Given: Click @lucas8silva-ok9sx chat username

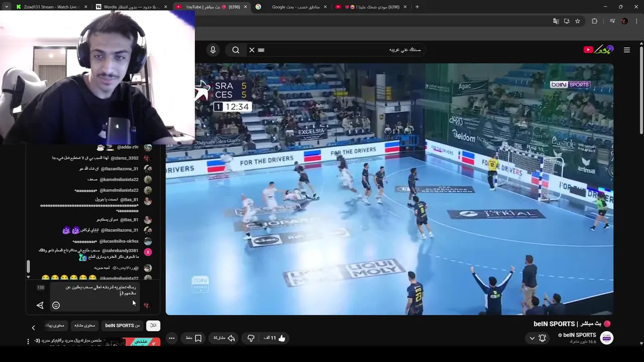Looking at the screenshot, I should (x=119, y=241).
